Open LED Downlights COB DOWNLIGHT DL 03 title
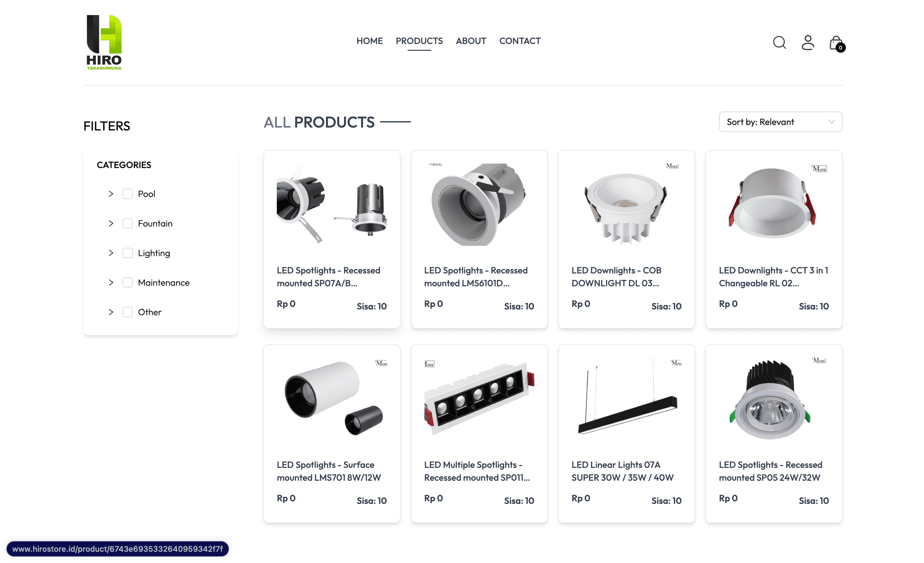The width and height of the screenshot is (924, 563). coord(616,277)
